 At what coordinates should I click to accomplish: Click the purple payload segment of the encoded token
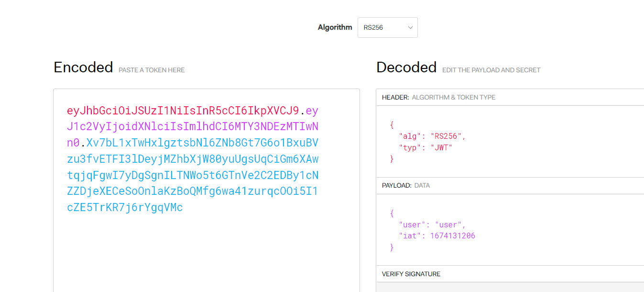click(x=191, y=127)
